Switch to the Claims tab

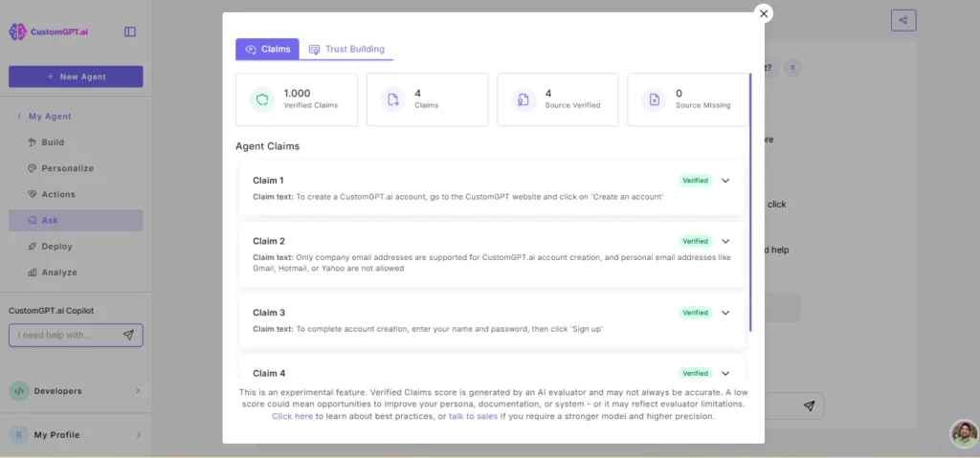coord(268,49)
